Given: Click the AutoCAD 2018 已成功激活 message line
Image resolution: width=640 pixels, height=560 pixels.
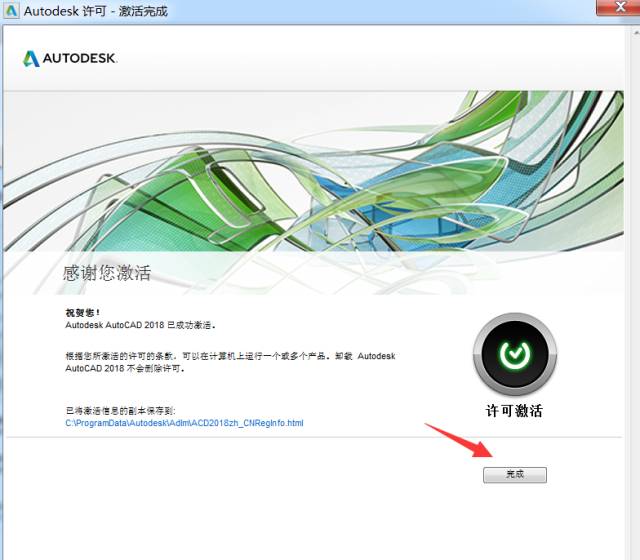Looking at the screenshot, I should pyautogui.click(x=141, y=325).
